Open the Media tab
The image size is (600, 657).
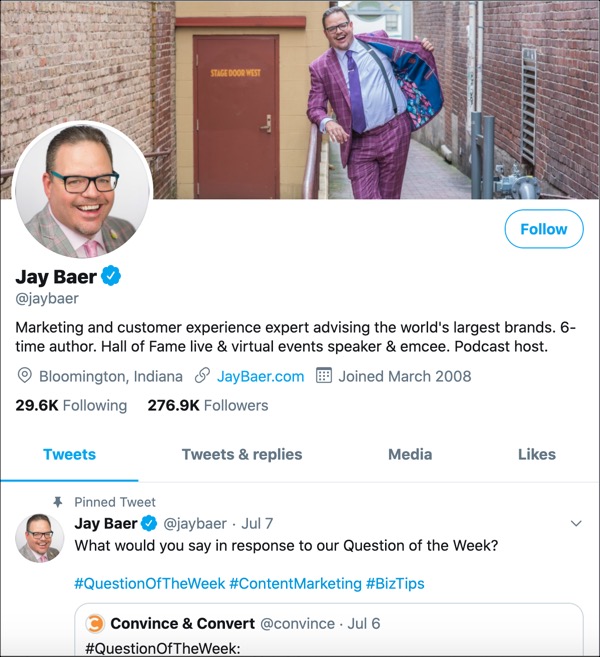click(410, 454)
